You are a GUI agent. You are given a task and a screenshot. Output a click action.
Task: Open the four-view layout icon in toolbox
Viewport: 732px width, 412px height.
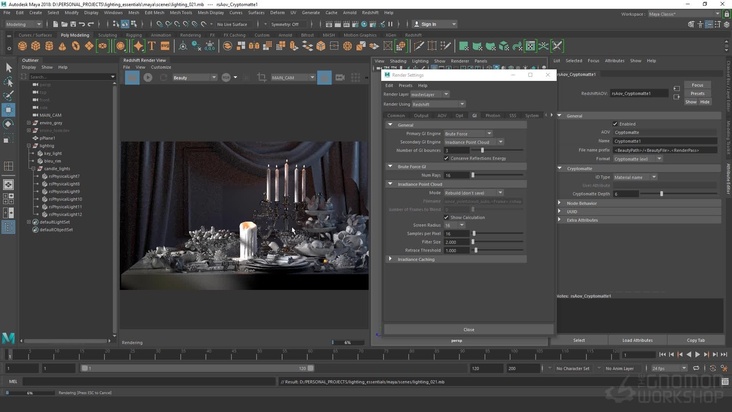click(x=8, y=199)
